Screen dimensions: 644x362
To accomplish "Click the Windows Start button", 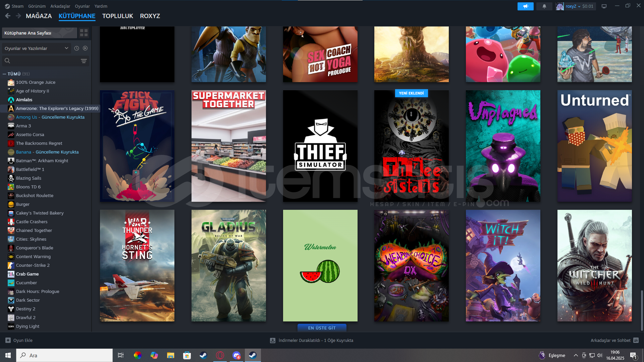I will click(8, 355).
